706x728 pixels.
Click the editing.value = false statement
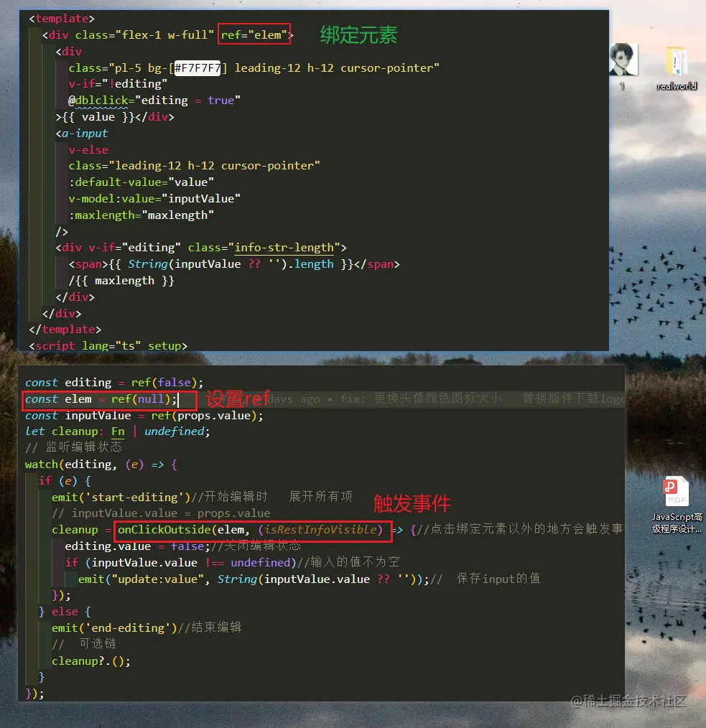point(138,546)
